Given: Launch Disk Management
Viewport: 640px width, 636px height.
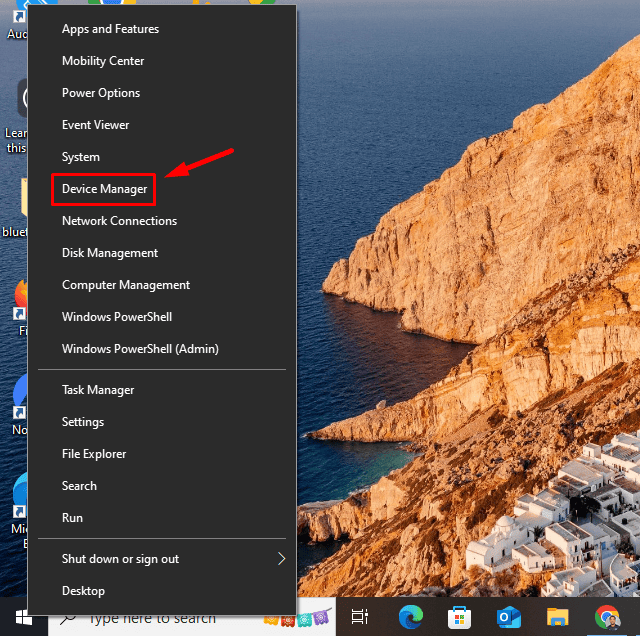Looking at the screenshot, I should [x=162, y=253].
